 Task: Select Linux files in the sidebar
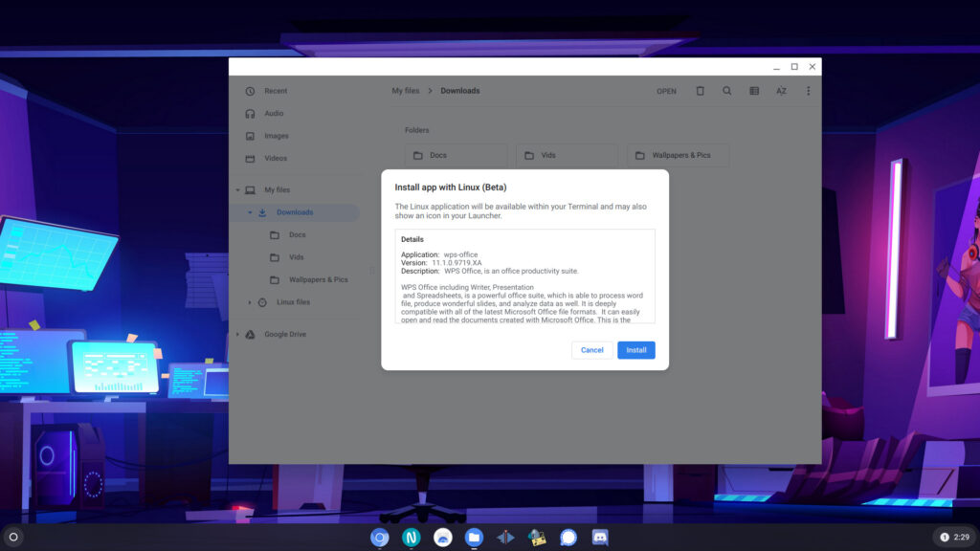[293, 302]
